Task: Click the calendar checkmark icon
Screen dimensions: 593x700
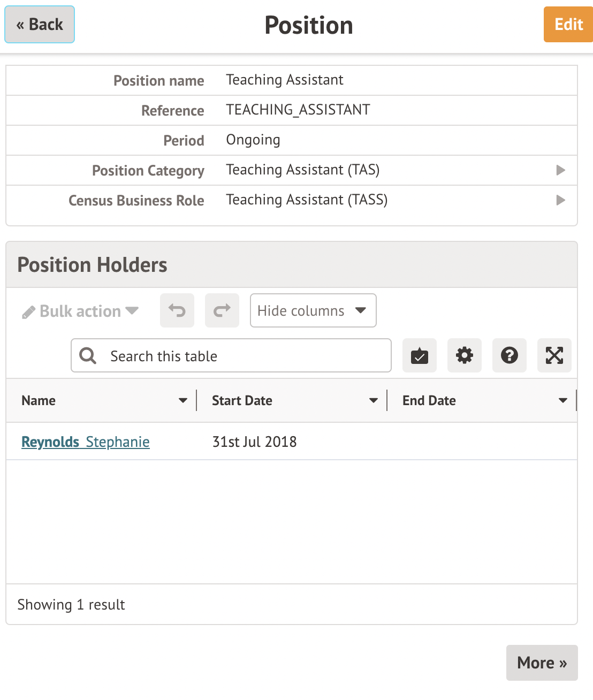Action: click(420, 355)
